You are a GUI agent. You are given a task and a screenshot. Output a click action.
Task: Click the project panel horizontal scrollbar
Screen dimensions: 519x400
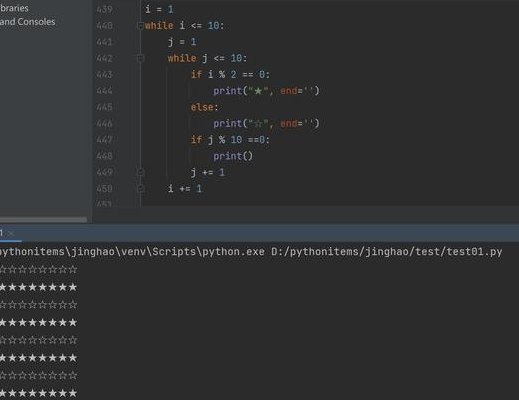point(43,220)
